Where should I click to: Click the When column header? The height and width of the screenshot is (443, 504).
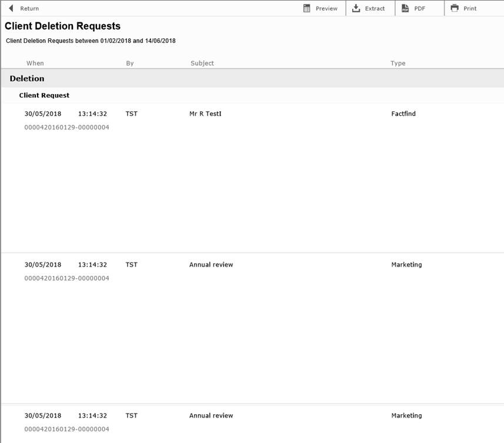tap(35, 64)
